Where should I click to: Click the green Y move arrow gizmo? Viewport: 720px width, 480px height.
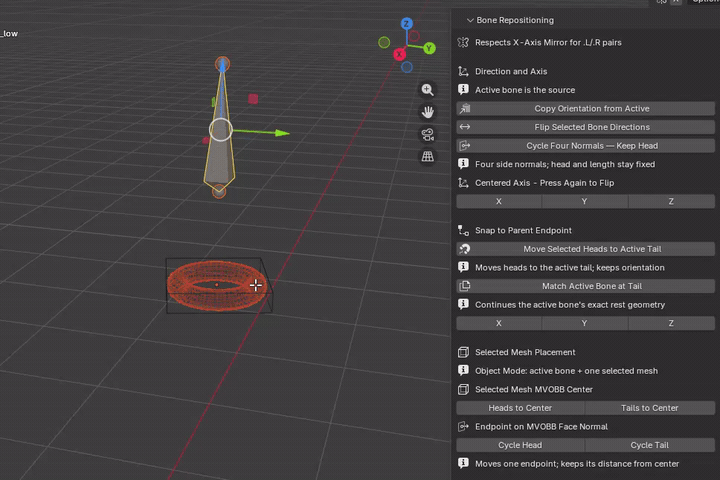click(x=282, y=133)
